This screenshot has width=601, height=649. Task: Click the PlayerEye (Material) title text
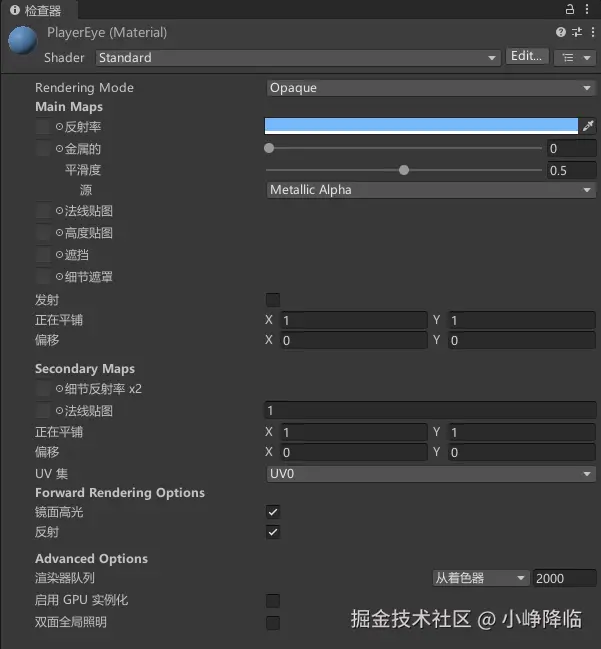pyautogui.click(x=107, y=32)
